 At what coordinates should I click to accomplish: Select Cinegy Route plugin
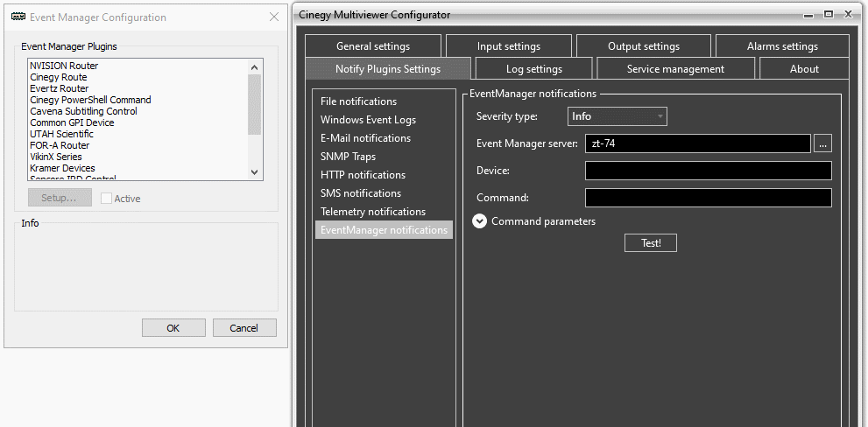tap(138, 77)
